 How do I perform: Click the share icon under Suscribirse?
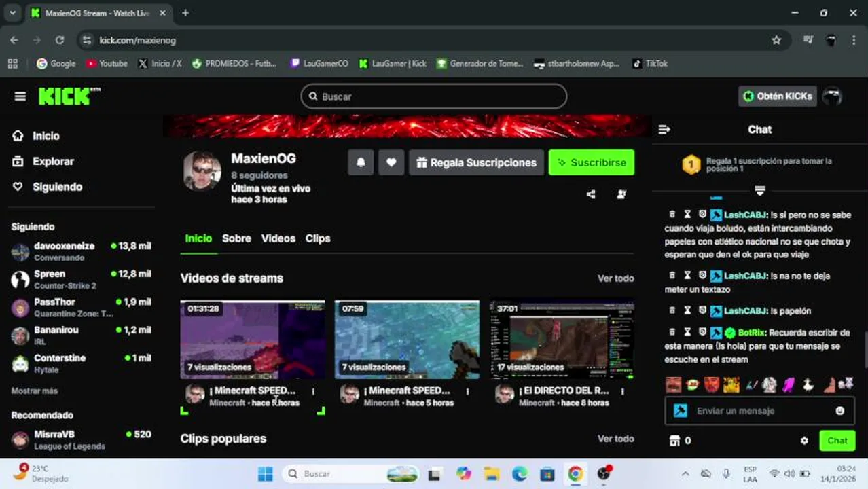[x=591, y=194]
